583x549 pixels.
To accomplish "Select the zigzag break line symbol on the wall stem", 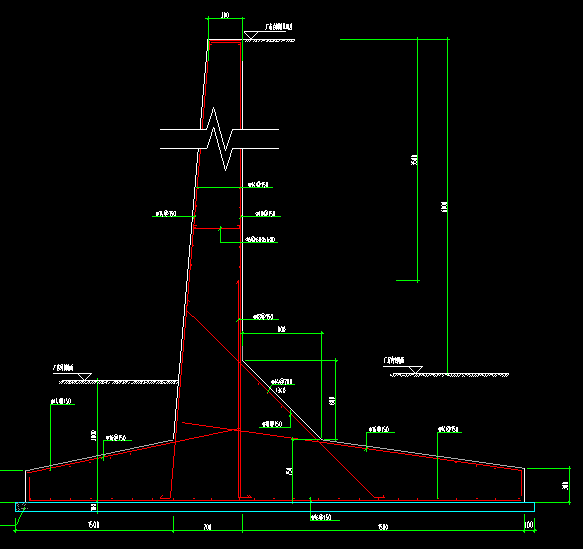I will 219,139.
